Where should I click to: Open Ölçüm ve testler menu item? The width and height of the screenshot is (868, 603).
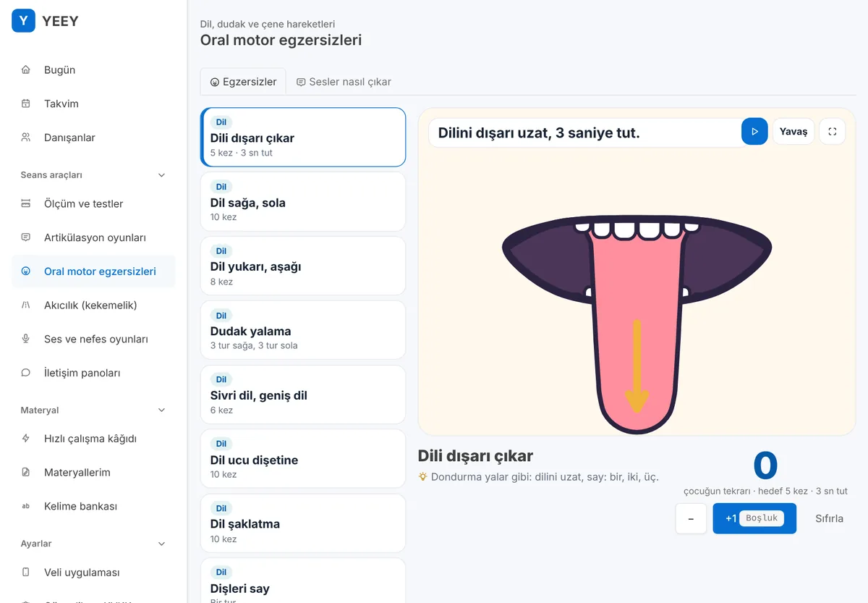point(94,204)
